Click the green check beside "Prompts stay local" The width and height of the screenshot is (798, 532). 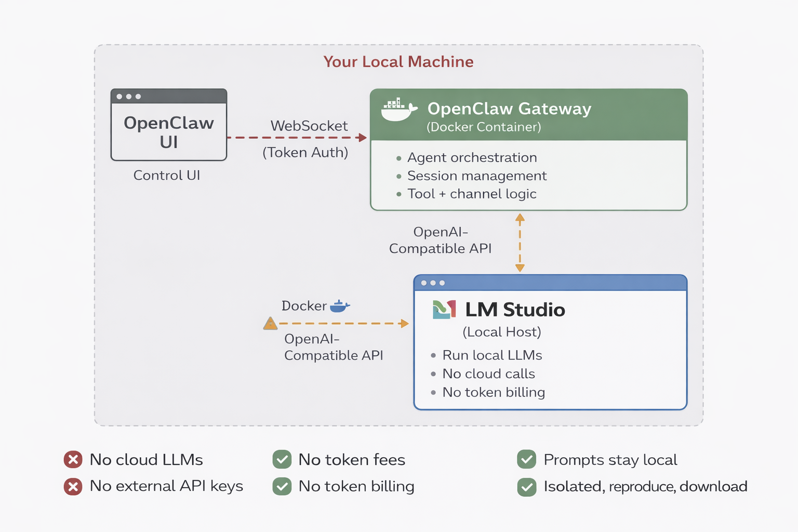[527, 460]
